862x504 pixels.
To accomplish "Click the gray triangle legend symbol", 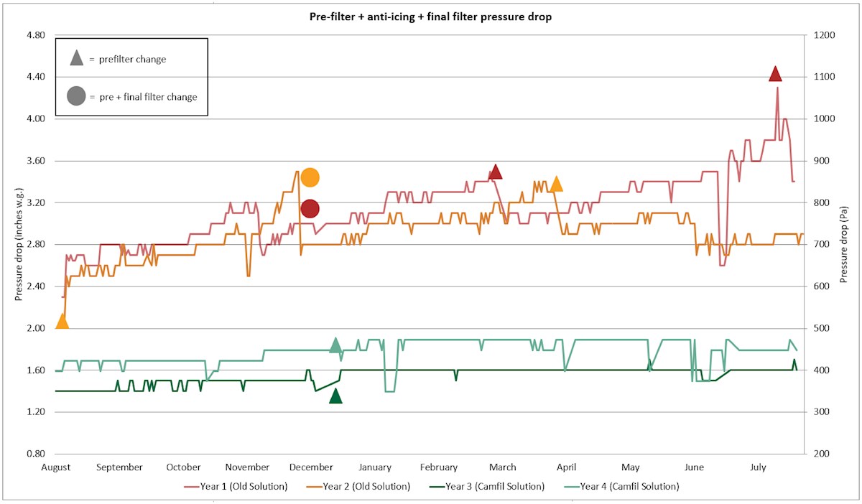I will (x=77, y=59).
